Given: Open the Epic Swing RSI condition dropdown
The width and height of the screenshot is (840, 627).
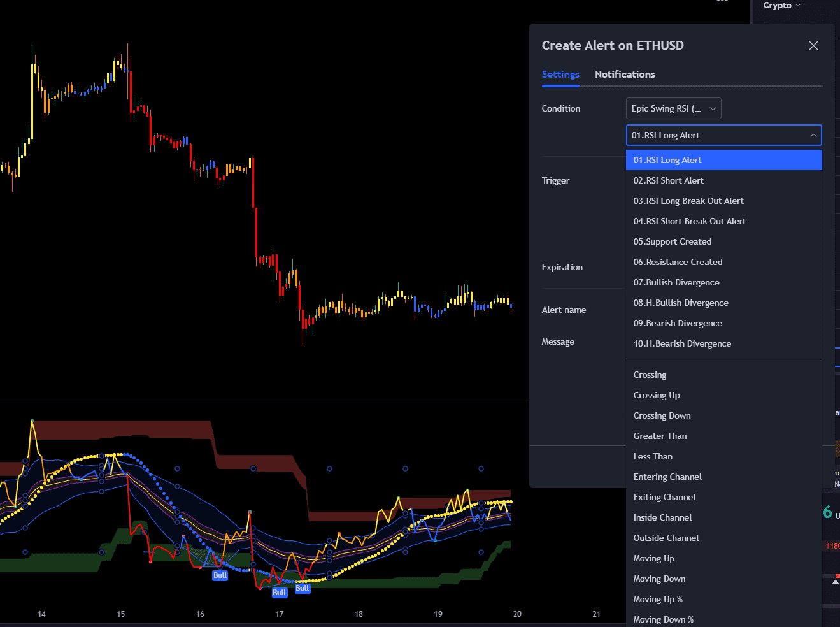Looking at the screenshot, I should click(673, 108).
